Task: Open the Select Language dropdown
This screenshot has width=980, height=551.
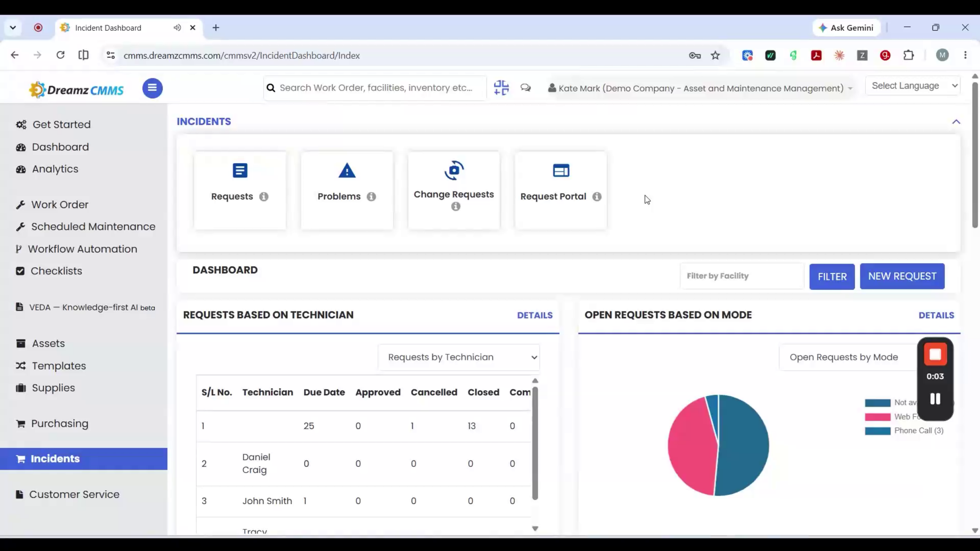Action: point(913,86)
